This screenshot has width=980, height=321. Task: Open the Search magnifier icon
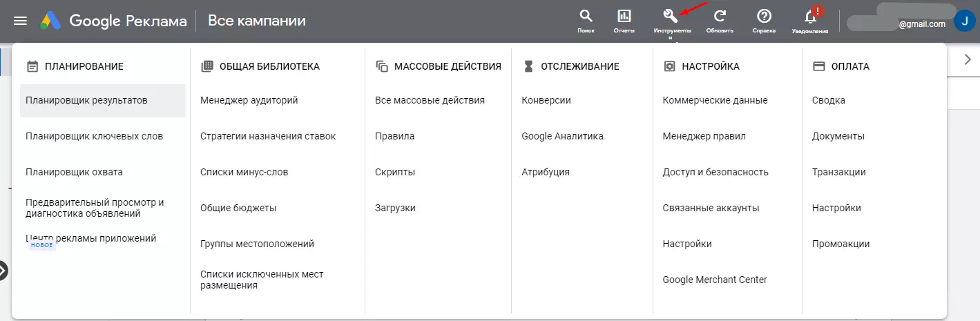click(x=586, y=16)
